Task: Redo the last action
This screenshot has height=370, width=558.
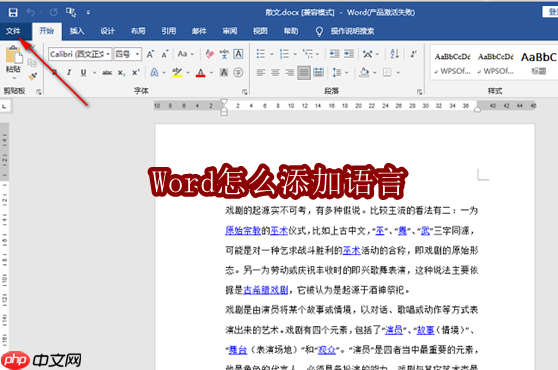Action: coord(54,13)
